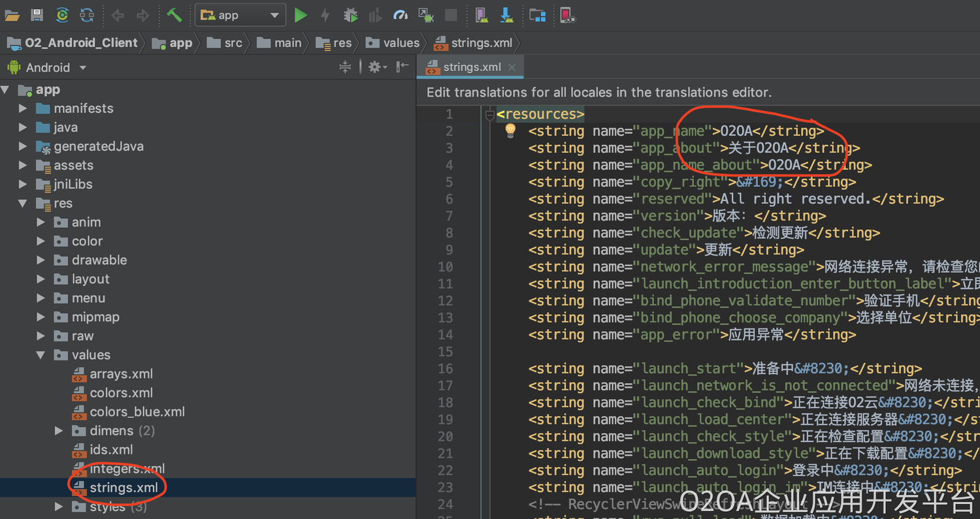Close the strings.xml tab
The width and height of the screenshot is (980, 519).
click(512, 67)
